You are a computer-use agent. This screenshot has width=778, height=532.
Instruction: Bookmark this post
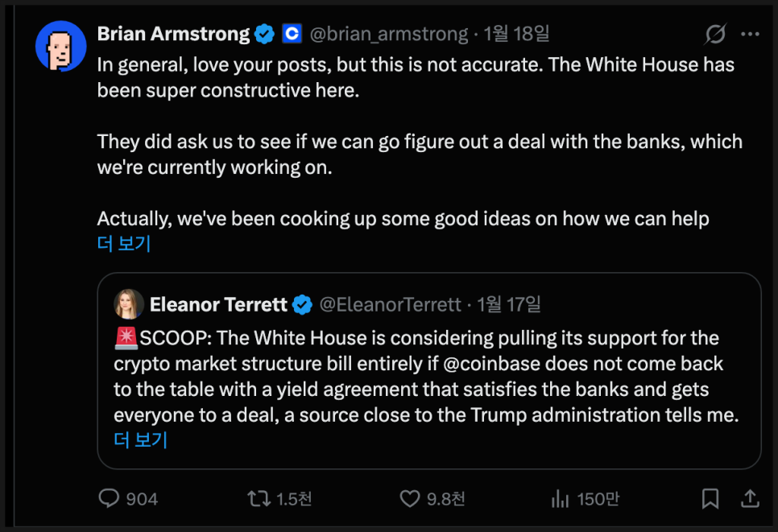click(x=710, y=499)
